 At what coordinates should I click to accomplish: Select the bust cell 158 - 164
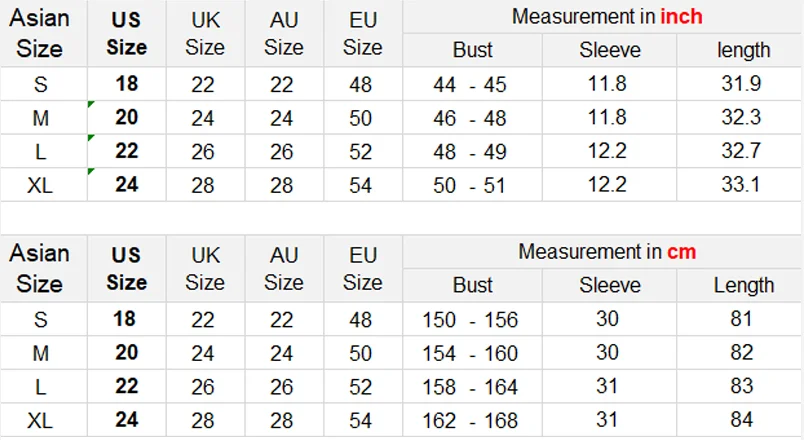coord(470,387)
